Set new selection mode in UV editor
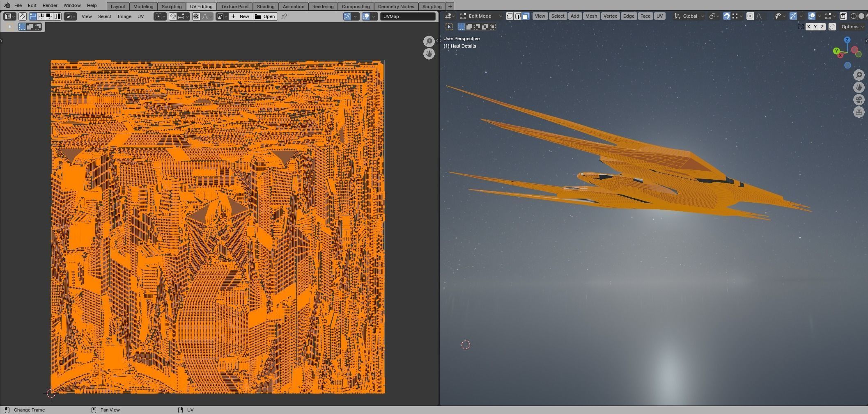 point(22,27)
